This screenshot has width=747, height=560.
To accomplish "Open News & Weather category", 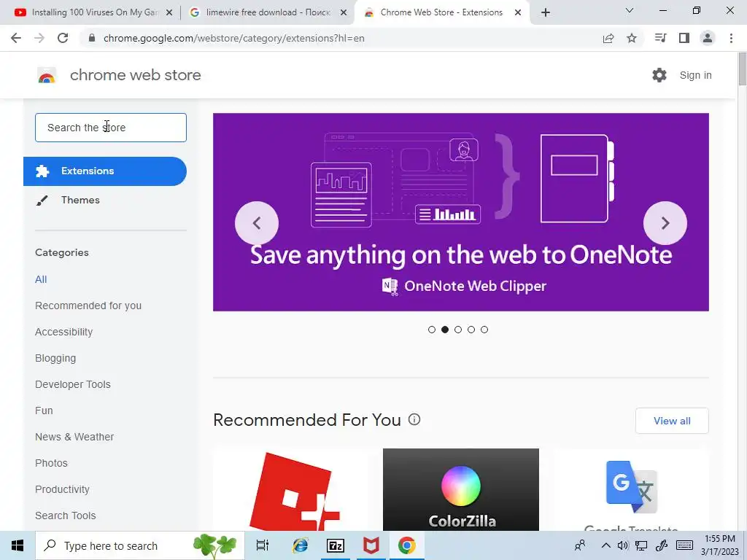I will click(x=74, y=437).
